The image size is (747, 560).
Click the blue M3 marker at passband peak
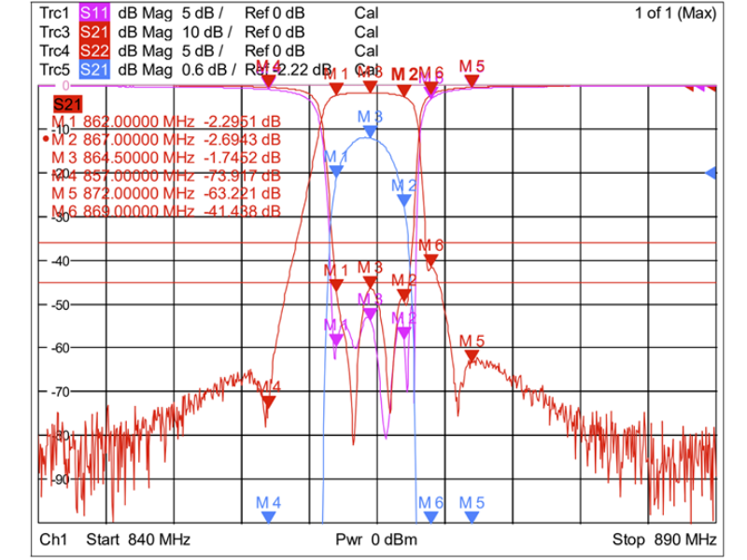[371, 132]
